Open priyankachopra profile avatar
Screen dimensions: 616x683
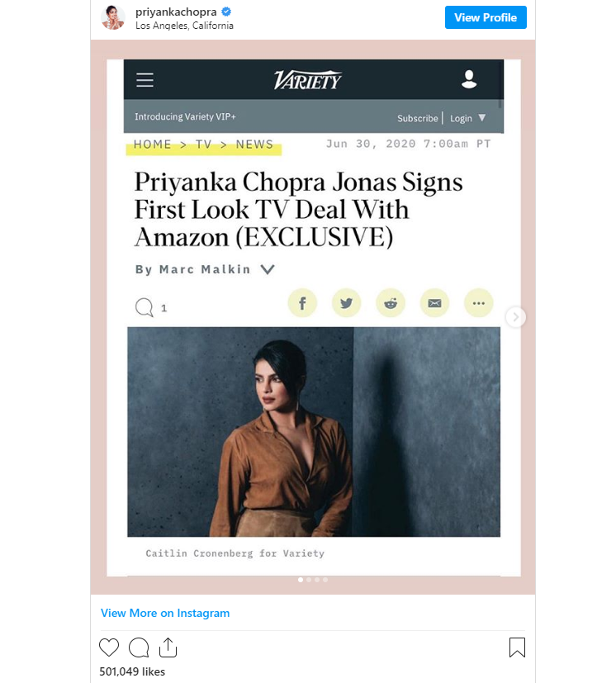(113, 17)
